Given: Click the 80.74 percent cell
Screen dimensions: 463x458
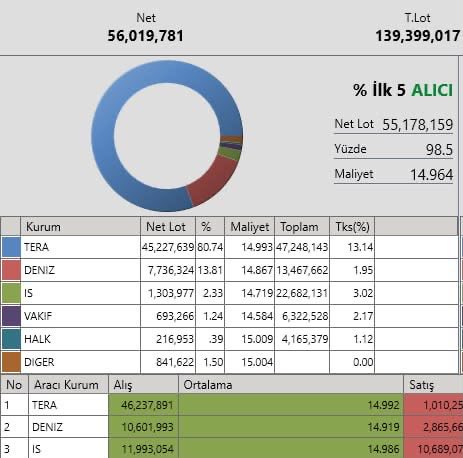Looking at the screenshot, I should click(x=210, y=247).
